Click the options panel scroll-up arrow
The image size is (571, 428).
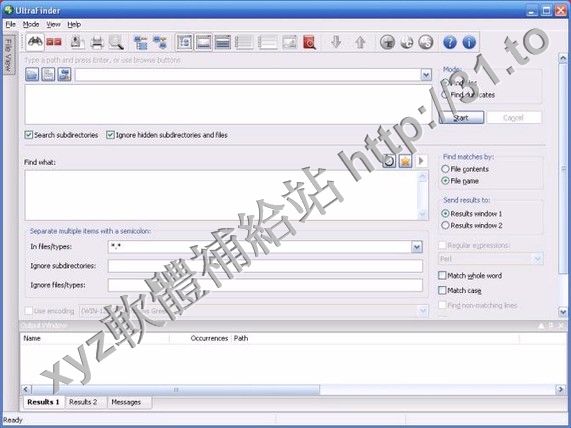tap(563, 58)
